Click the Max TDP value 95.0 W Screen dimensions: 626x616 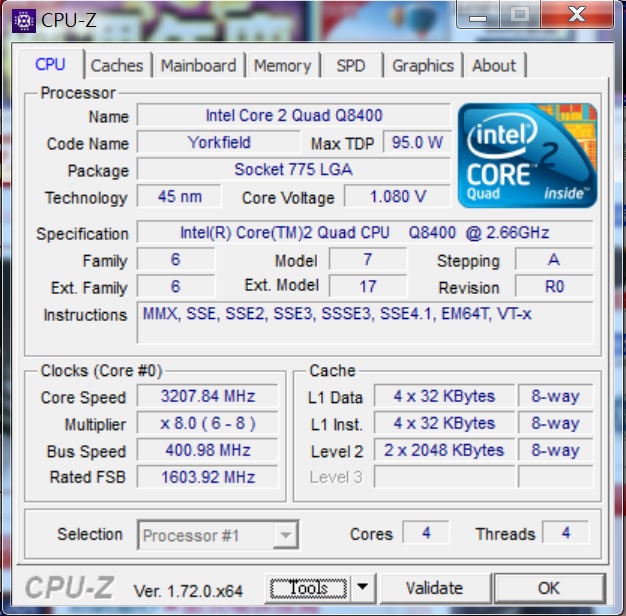[417, 142]
